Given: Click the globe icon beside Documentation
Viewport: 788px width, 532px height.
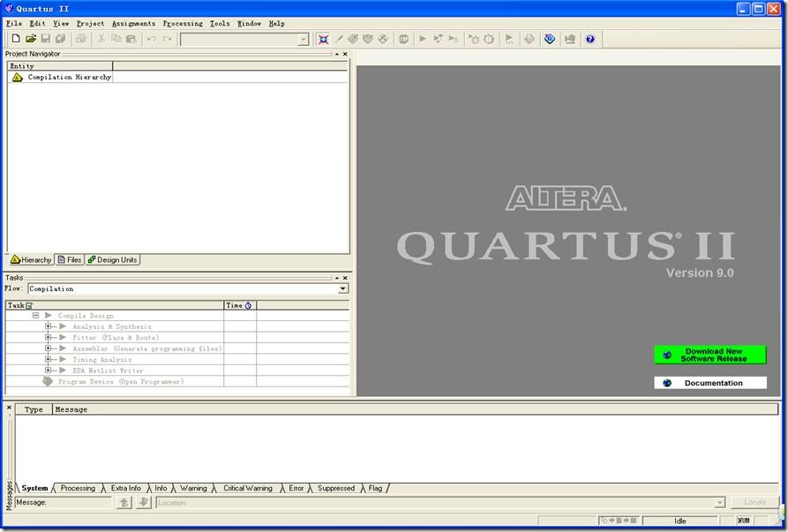Looking at the screenshot, I should 667,383.
